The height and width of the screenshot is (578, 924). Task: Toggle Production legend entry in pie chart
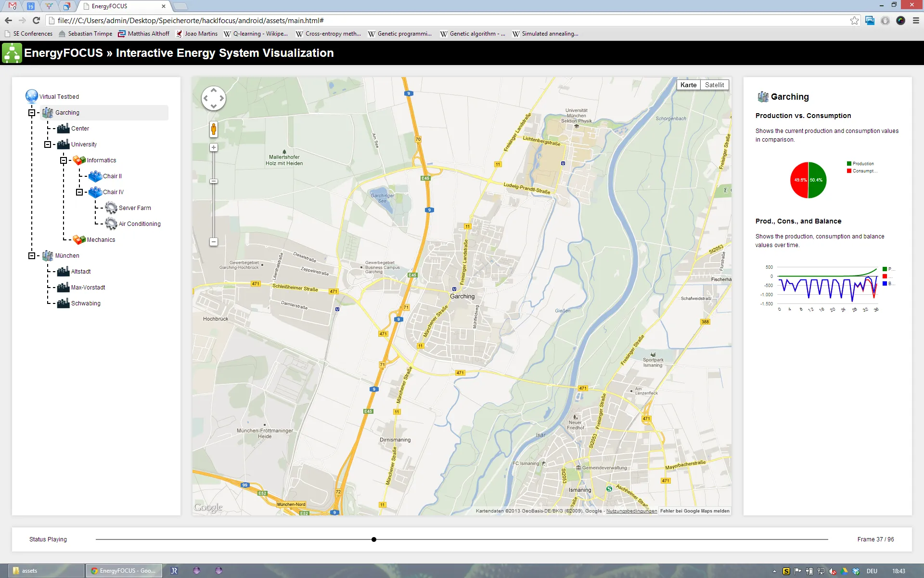860,164
